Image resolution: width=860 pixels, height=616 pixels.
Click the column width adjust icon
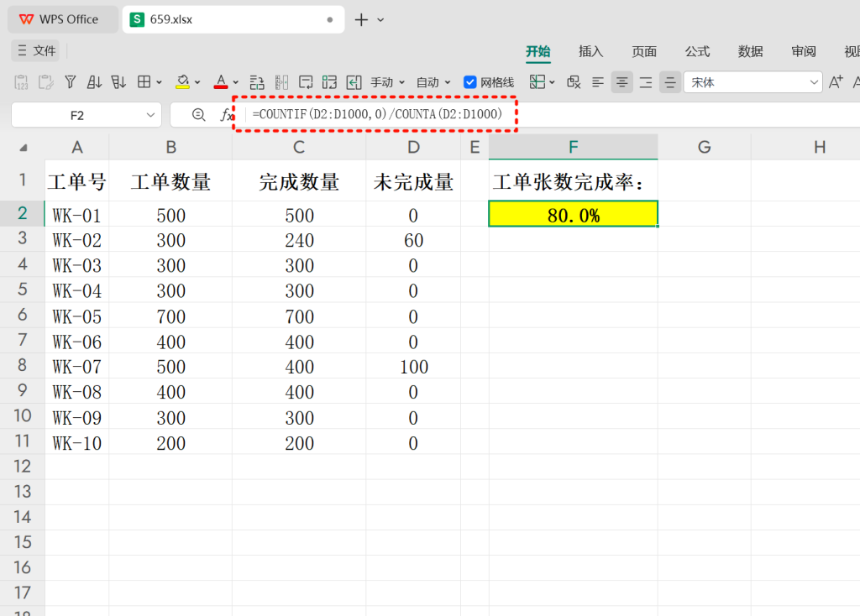(x=281, y=82)
